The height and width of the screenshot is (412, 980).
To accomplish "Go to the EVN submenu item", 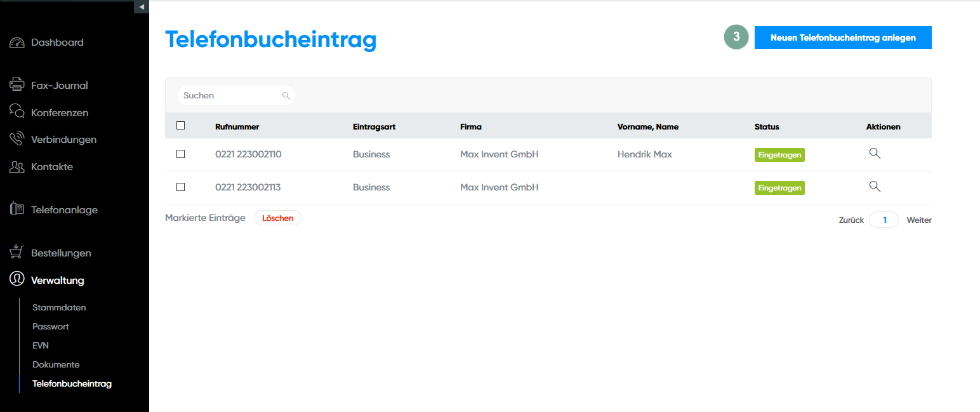I will (41, 345).
